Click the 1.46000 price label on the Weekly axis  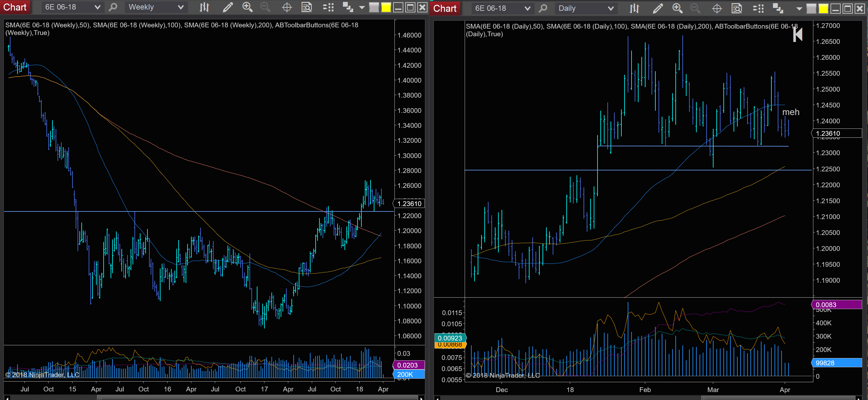coord(409,35)
